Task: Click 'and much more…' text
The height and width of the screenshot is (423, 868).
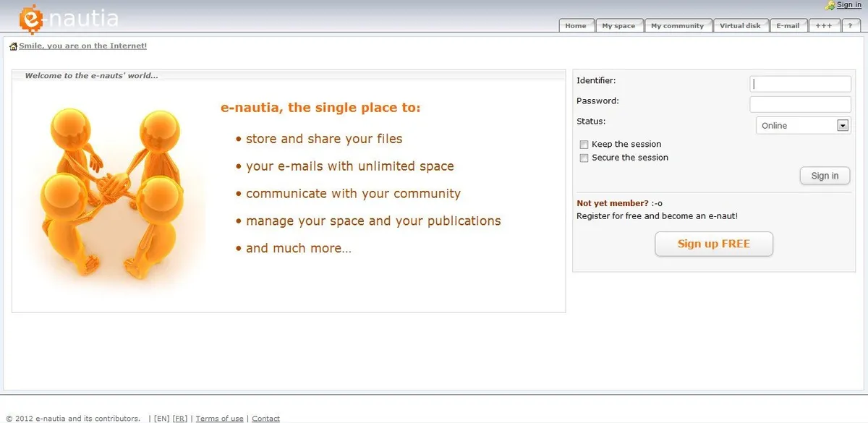Action: coord(299,249)
